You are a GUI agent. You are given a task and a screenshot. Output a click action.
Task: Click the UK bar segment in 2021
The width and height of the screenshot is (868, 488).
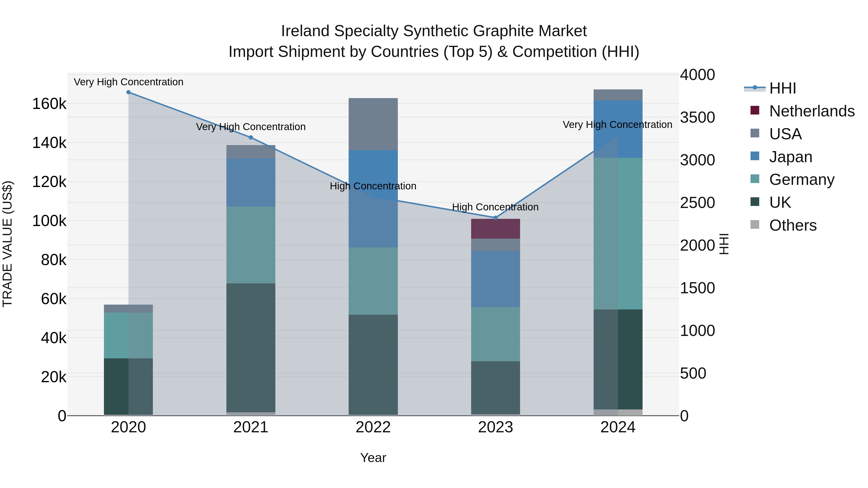click(251, 348)
